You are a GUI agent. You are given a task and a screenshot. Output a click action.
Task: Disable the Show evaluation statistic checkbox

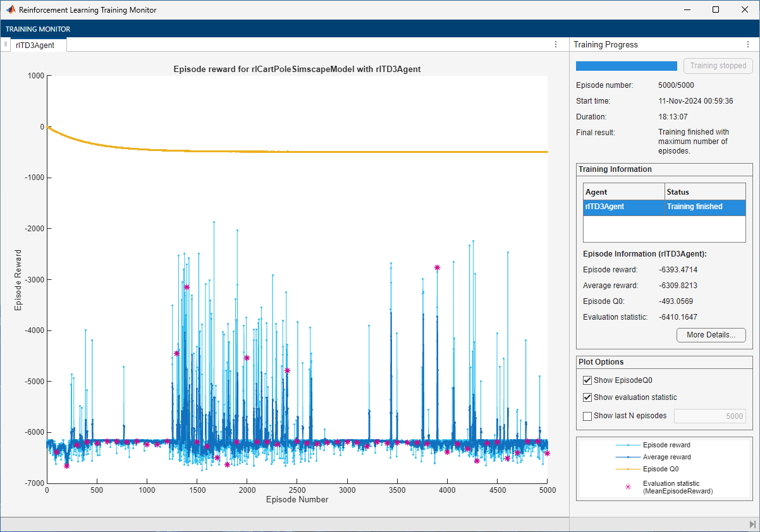587,397
